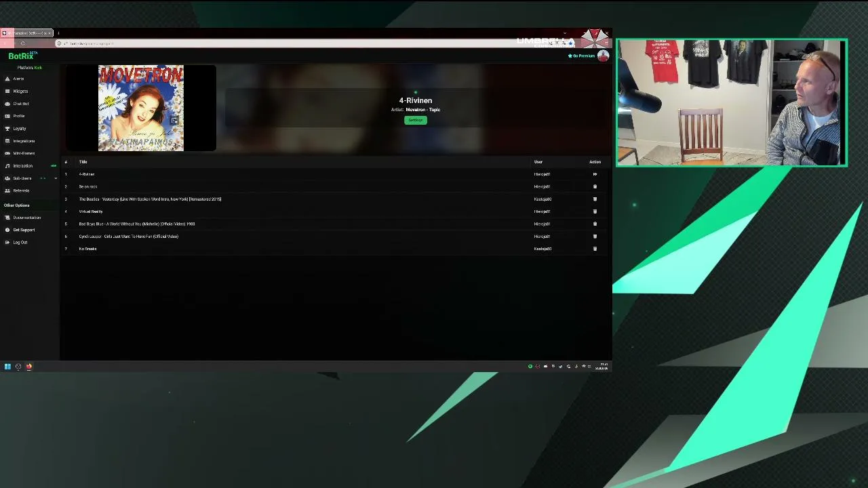Click the taskbar clock
The height and width of the screenshot is (488, 868).
tap(602, 367)
